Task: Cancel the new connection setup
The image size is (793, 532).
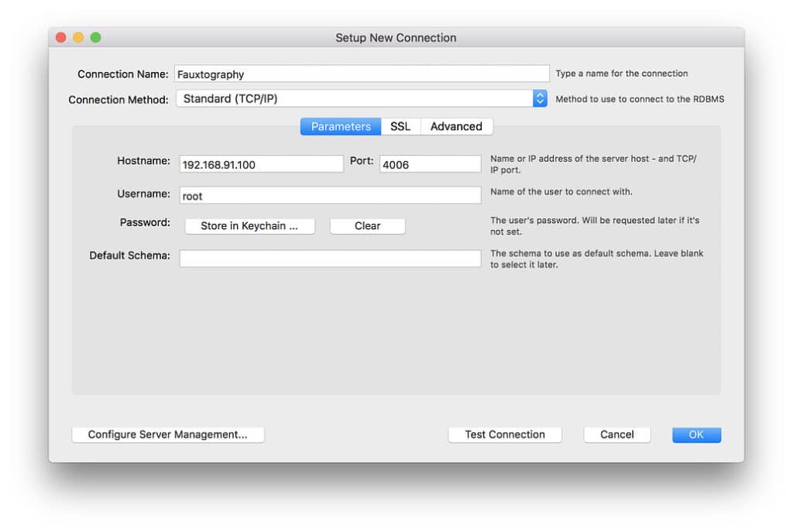Action: [x=616, y=434]
